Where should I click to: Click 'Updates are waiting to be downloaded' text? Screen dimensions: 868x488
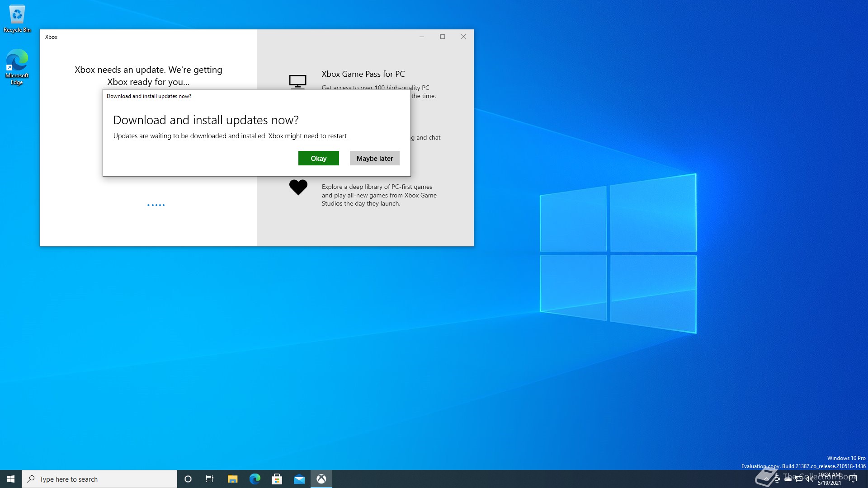(231, 136)
